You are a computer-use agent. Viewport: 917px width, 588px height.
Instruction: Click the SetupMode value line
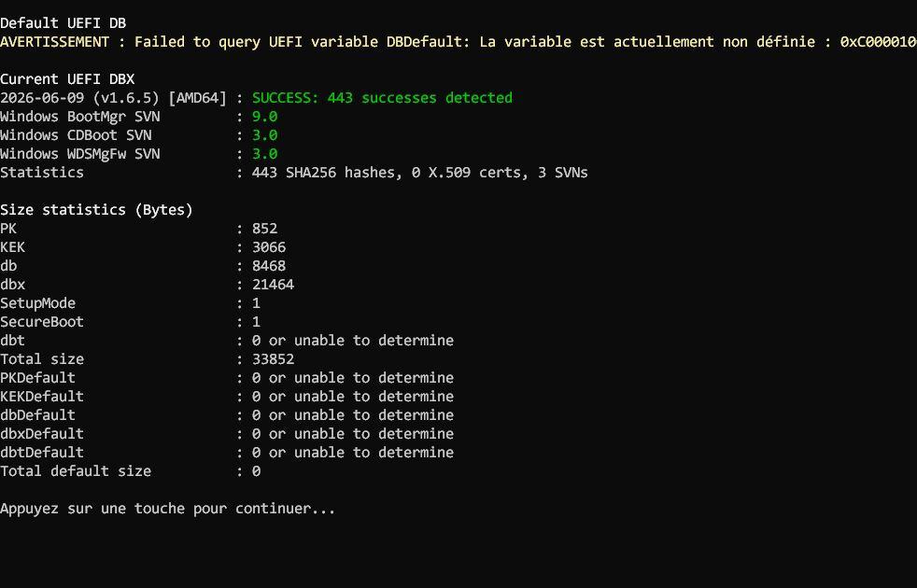pos(131,303)
